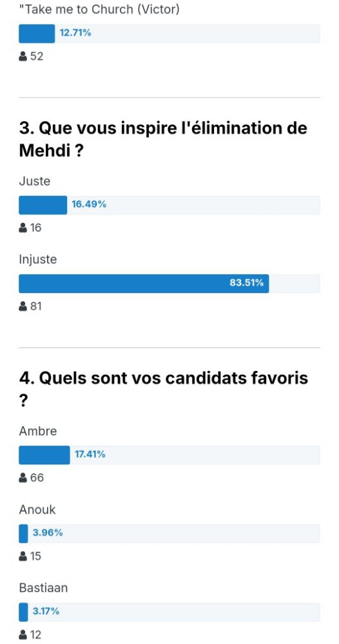
Task: Click the Bastiaan 3.17% progress bar
Action: click(169, 612)
